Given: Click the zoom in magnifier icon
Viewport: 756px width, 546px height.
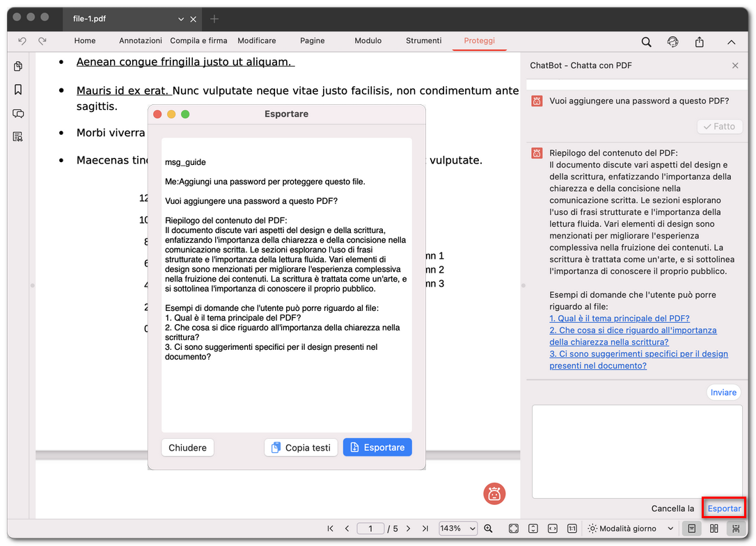Looking at the screenshot, I should click(x=489, y=529).
